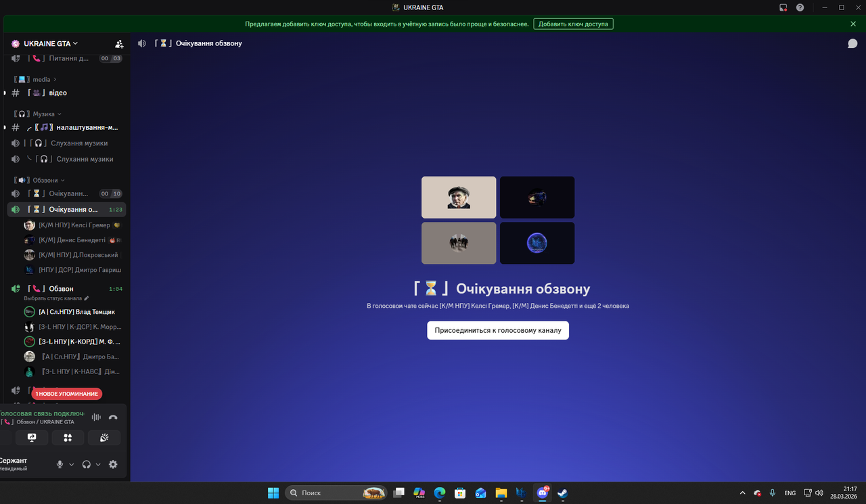
Task: Switch the ENG input language in the tray
Action: (x=790, y=493)
